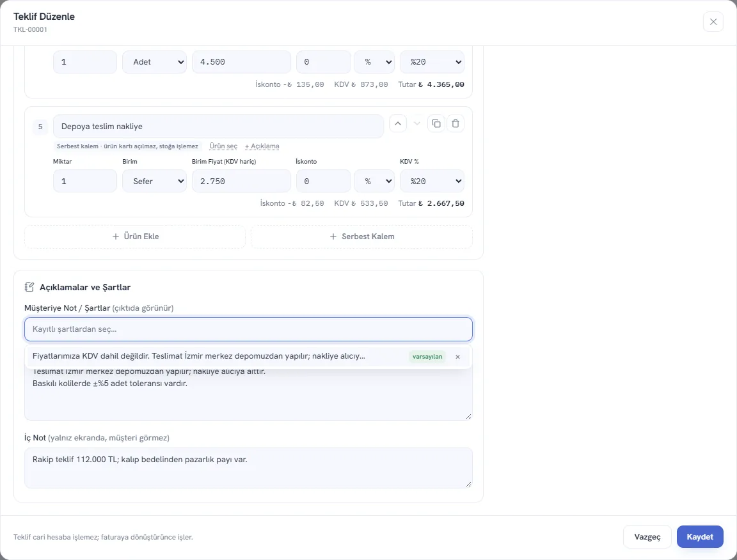Click the Tutar ₺ 4.365,00 total

point(431,84)
